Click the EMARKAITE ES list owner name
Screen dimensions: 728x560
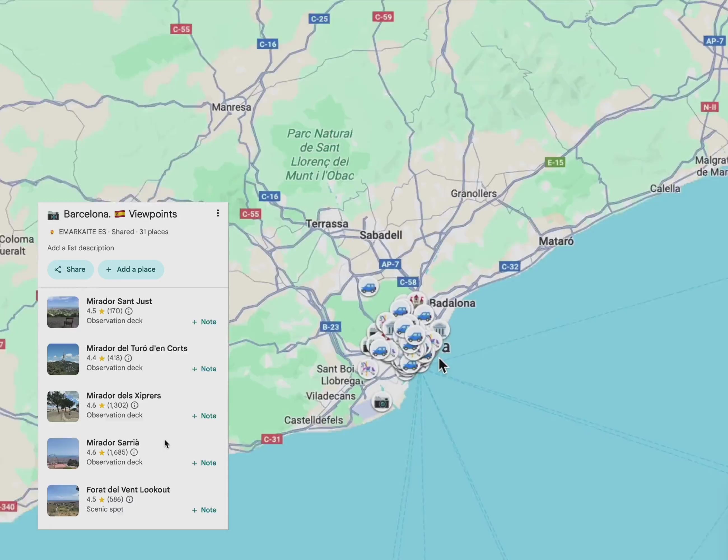(82, 232)
